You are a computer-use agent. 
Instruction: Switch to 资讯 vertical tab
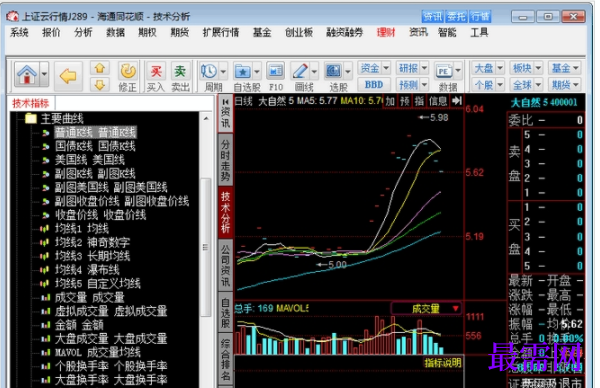pos(225,114)
